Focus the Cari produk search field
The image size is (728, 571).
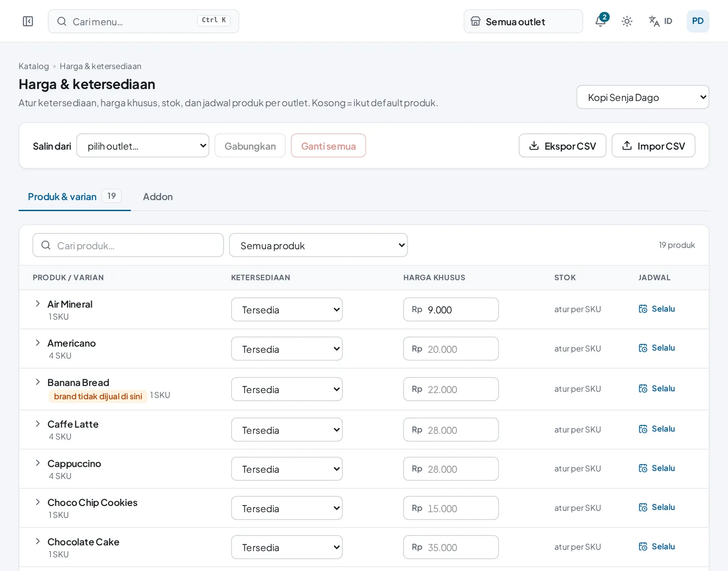click(128, 245)
